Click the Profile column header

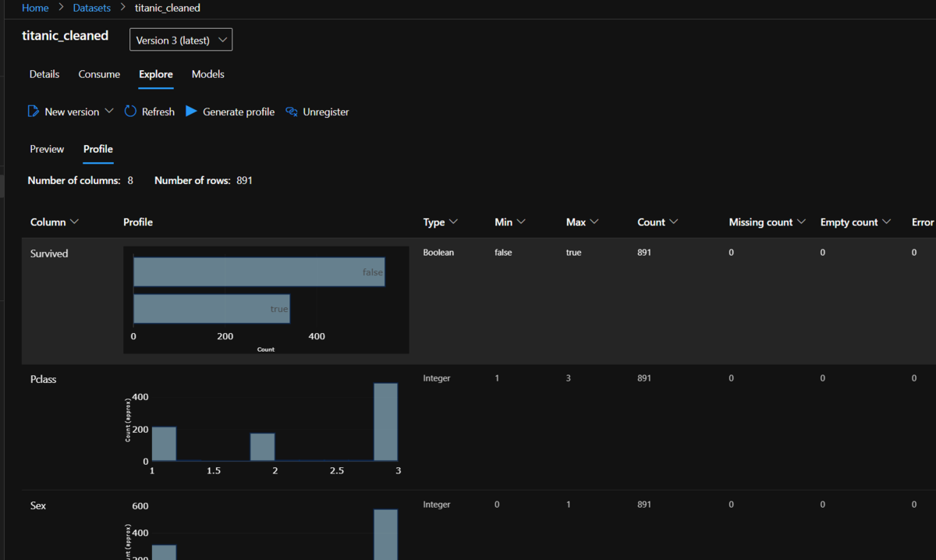138,222
